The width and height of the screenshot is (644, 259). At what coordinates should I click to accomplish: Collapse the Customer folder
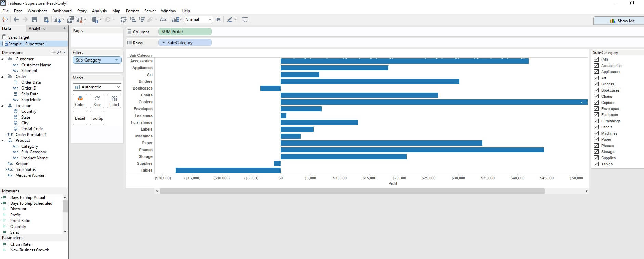pyautogui.click(x=3, y=59)
